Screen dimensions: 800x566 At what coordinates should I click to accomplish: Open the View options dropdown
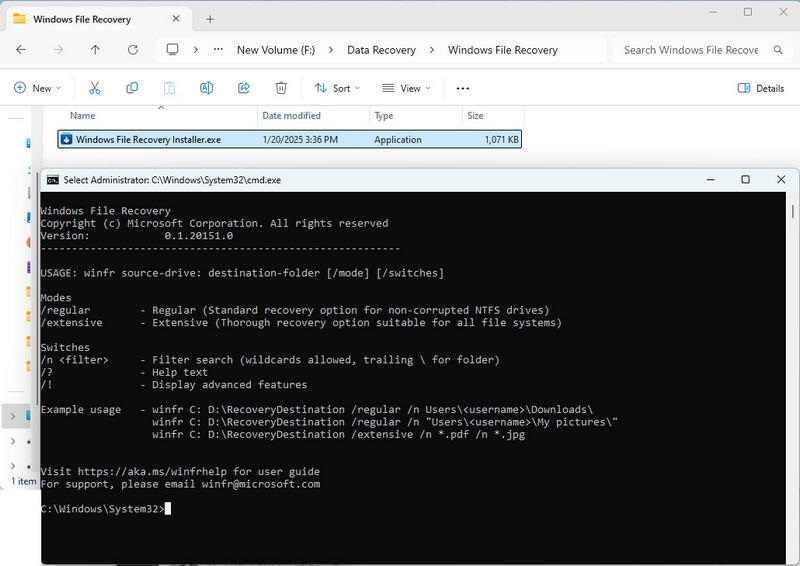(406, 88)
